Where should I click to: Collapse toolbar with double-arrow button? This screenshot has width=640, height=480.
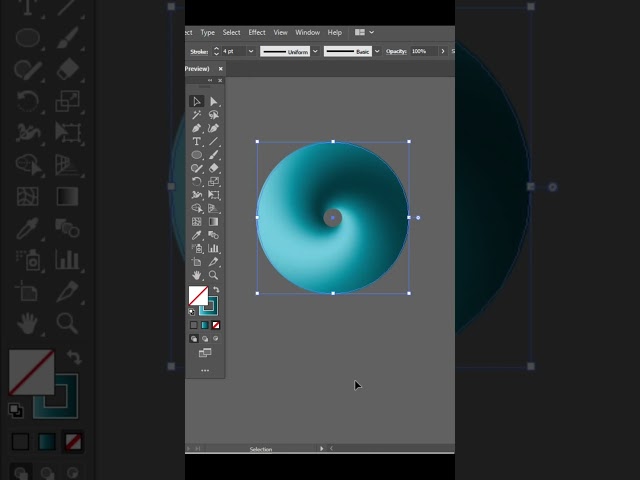tap(210, 80)
